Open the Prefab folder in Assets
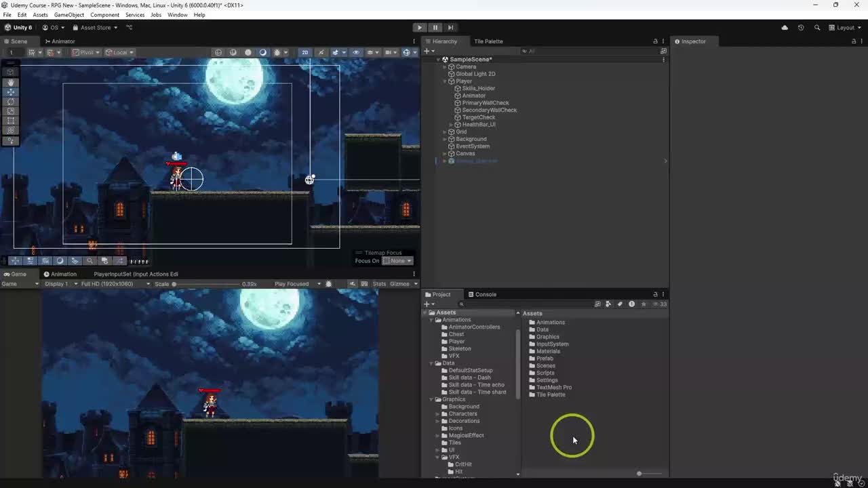This screenshot has width=868, height=488. click(x=545, y=359)
